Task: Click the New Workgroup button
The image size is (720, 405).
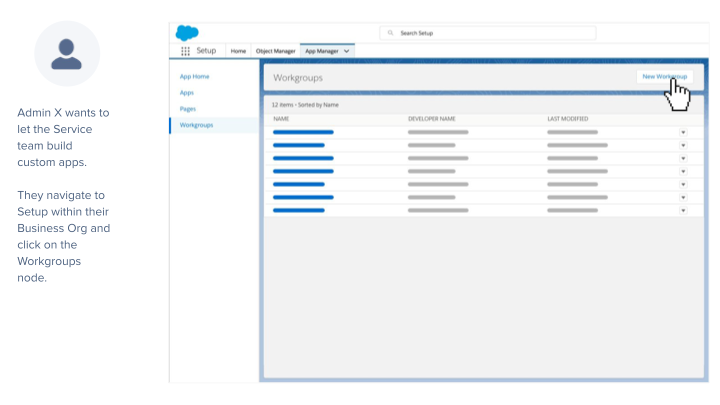Action: pyautogui.click(x=663, y=77)
